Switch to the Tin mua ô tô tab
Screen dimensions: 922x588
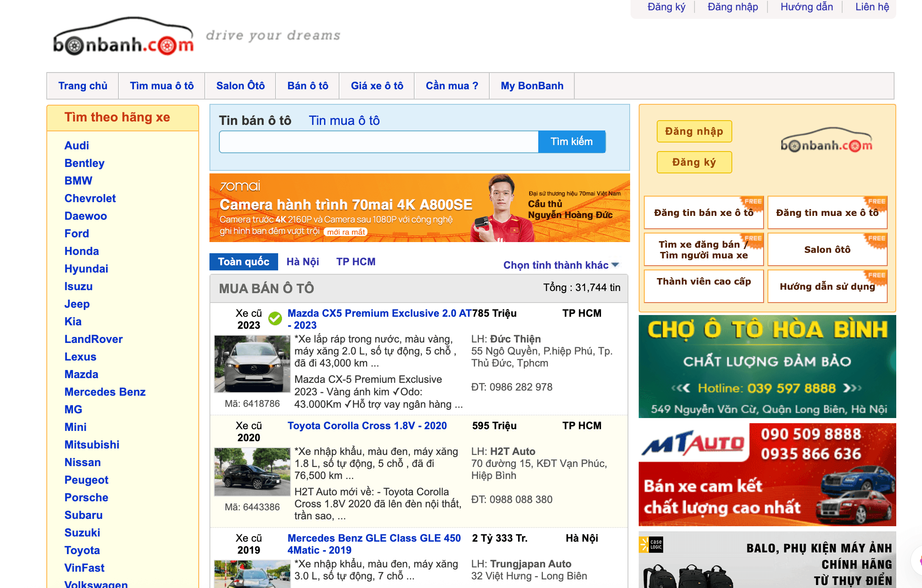point(344,121)
